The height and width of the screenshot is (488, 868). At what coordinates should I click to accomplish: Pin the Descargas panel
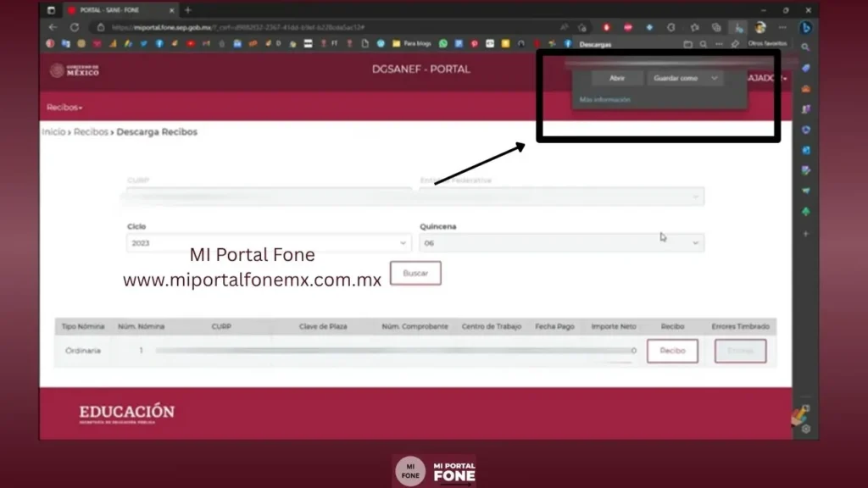coord(735,44)
